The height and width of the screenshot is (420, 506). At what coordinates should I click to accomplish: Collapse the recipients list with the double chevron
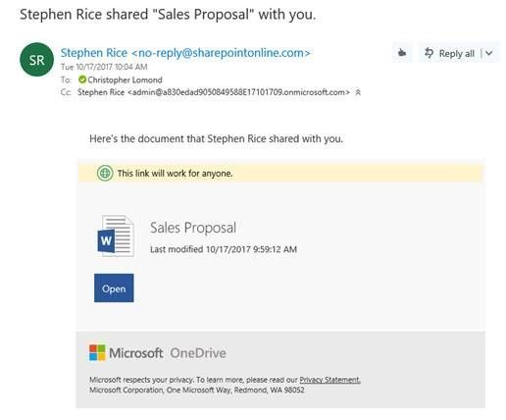(358, 92)
